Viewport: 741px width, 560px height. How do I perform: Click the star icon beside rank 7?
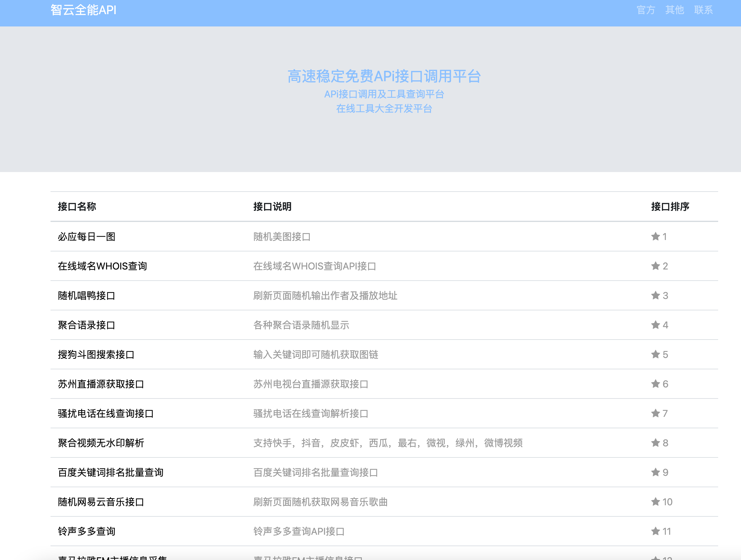pyautogui.click(x=655, y=413)
